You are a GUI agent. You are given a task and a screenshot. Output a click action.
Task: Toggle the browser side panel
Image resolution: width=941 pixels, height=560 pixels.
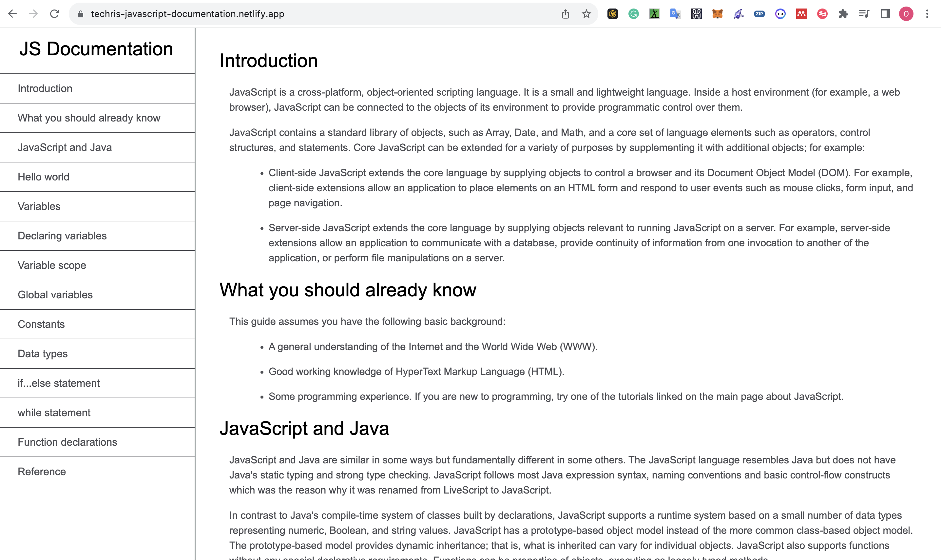885,14
